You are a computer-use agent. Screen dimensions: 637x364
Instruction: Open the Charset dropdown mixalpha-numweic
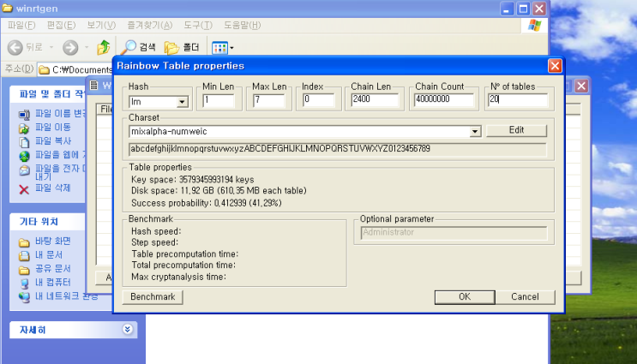(x=474, y=132)
